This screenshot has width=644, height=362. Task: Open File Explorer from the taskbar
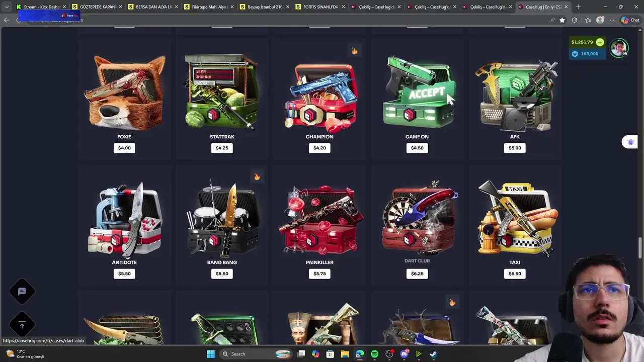[345, 354]
